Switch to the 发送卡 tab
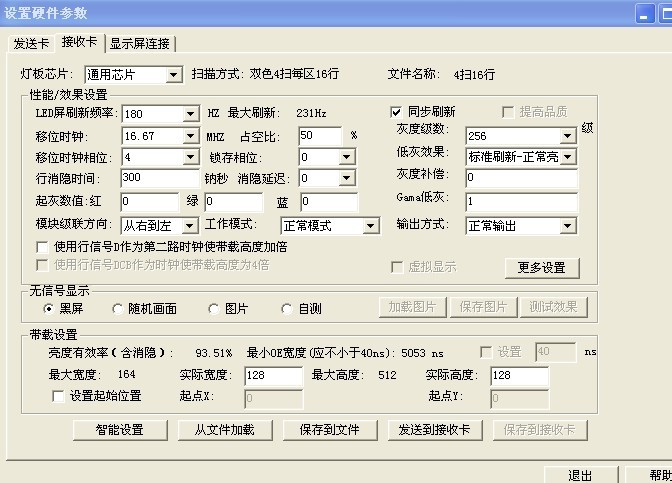 point(30,43)
